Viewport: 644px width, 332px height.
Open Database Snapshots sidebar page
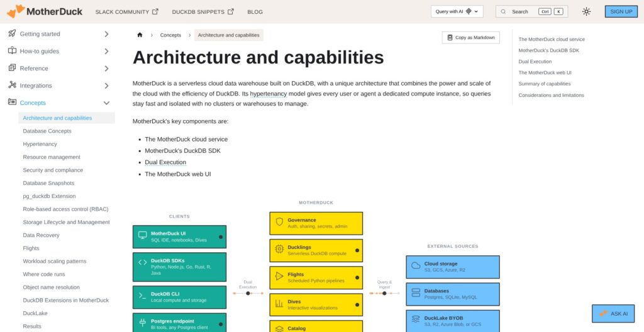48,183
